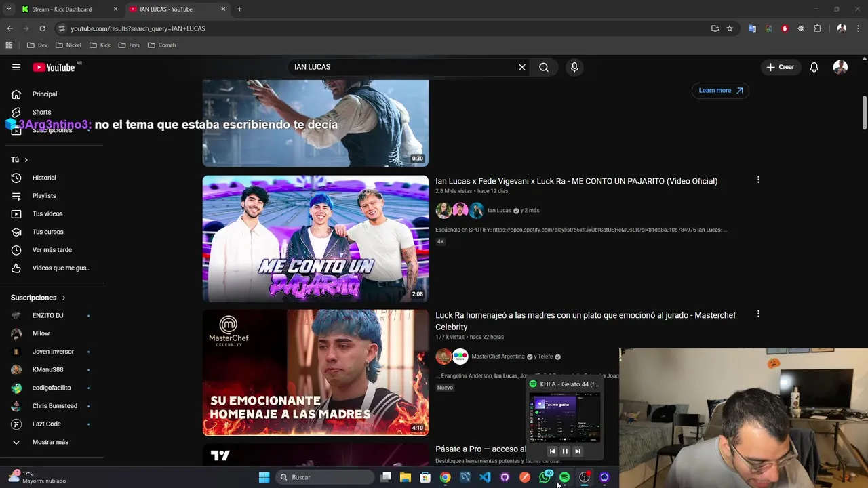Click the Learn more ad button

pos(720,90)
